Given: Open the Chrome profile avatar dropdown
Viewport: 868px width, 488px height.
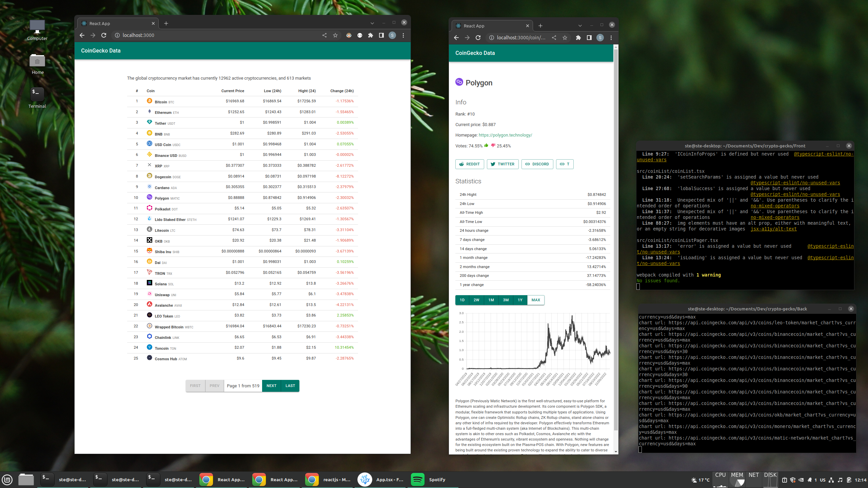Looking at the screenshot, I should point(392,35).
